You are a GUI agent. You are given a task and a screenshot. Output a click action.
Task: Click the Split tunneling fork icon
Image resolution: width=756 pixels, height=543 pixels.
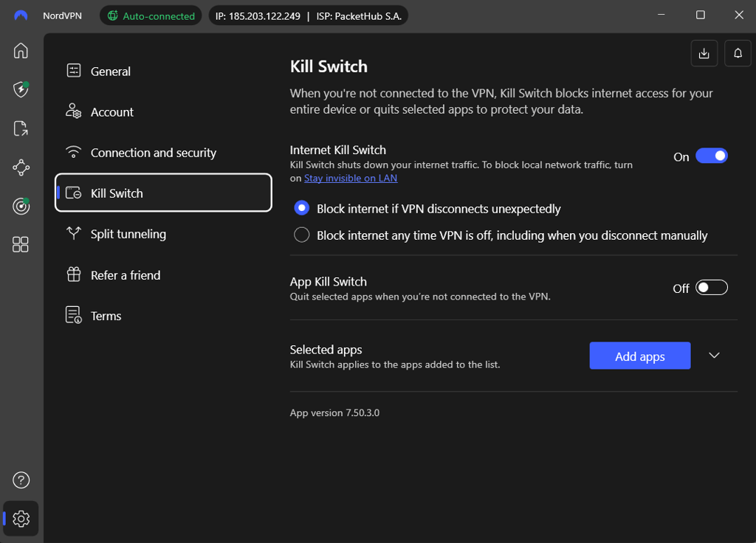coord(74,233)
